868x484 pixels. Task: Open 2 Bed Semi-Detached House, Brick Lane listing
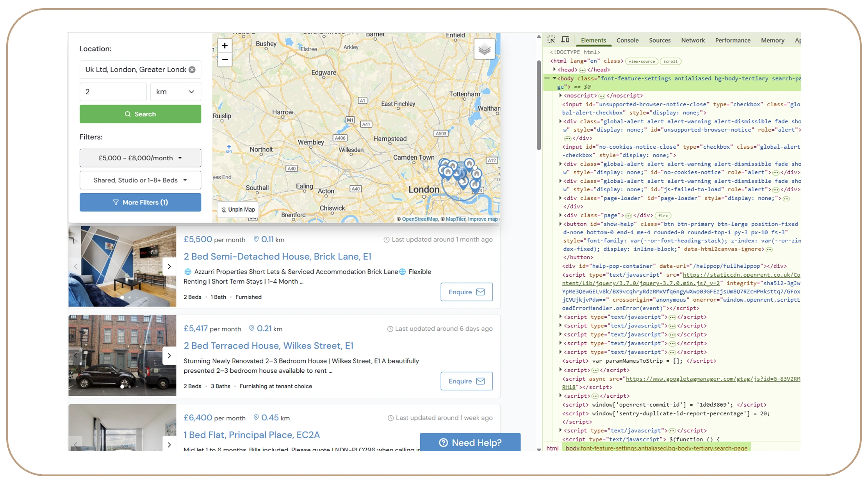277,256
